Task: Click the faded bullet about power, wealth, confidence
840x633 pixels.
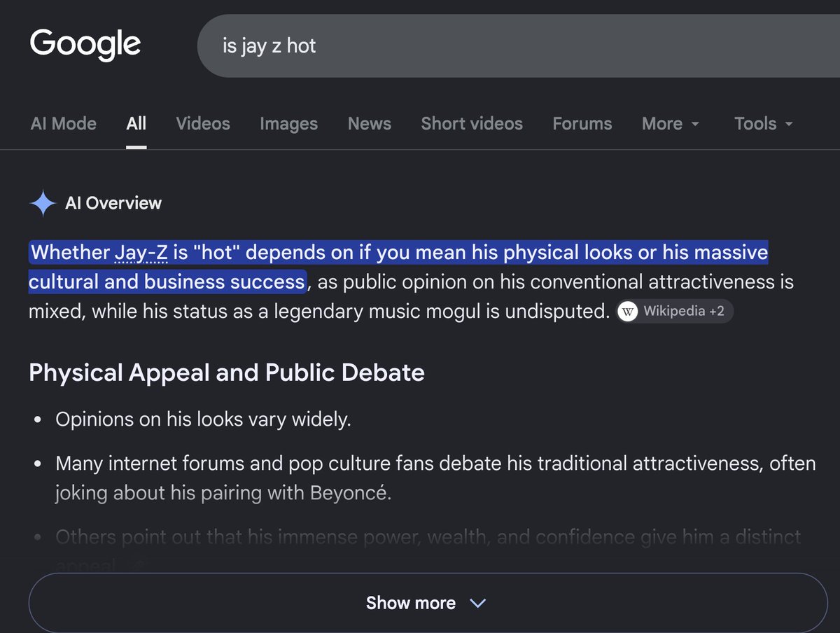Action: [428, 550]
